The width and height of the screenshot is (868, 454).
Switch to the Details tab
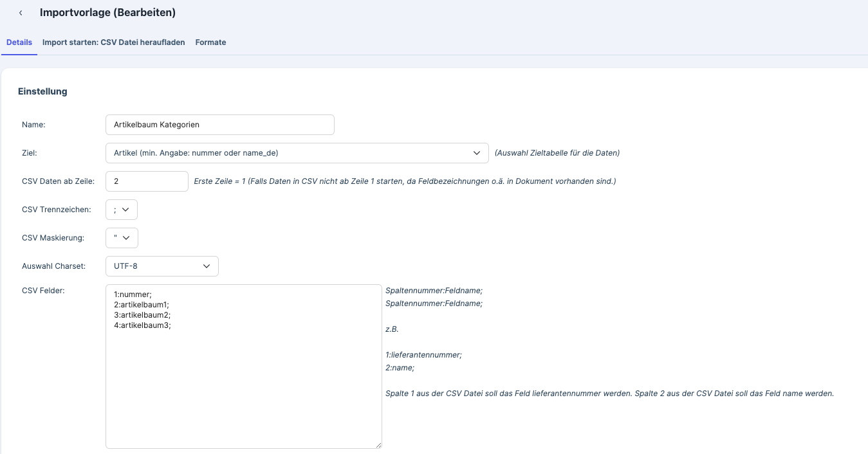[x=19, y=42]
